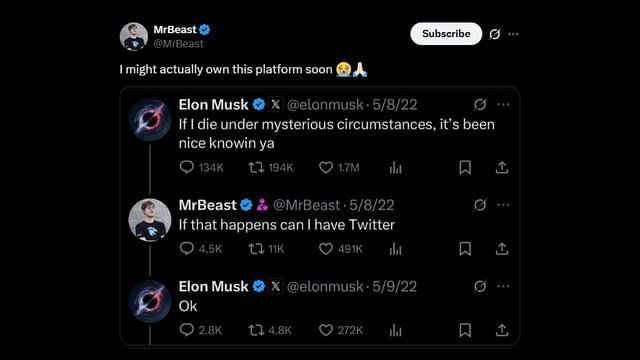
Task: Like Elon's tweet with 1.7M likes
Action: (326, 167)
